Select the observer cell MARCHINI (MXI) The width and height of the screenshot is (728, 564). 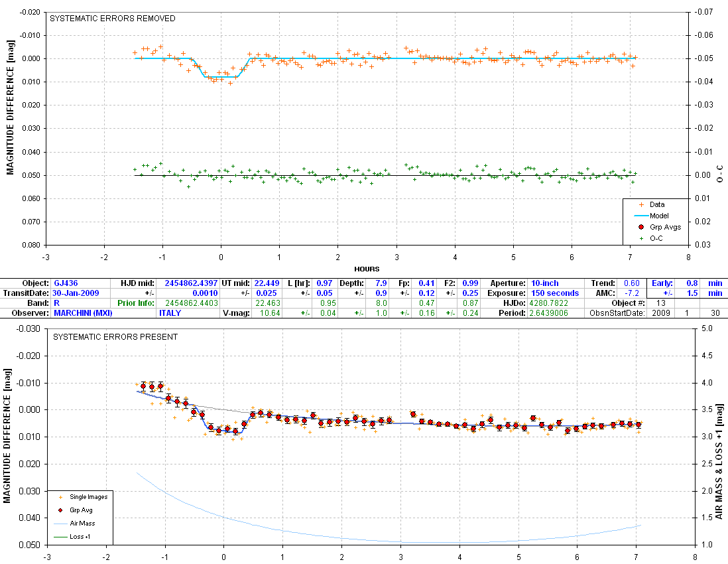pyautogui.click(x=83, y=313)
